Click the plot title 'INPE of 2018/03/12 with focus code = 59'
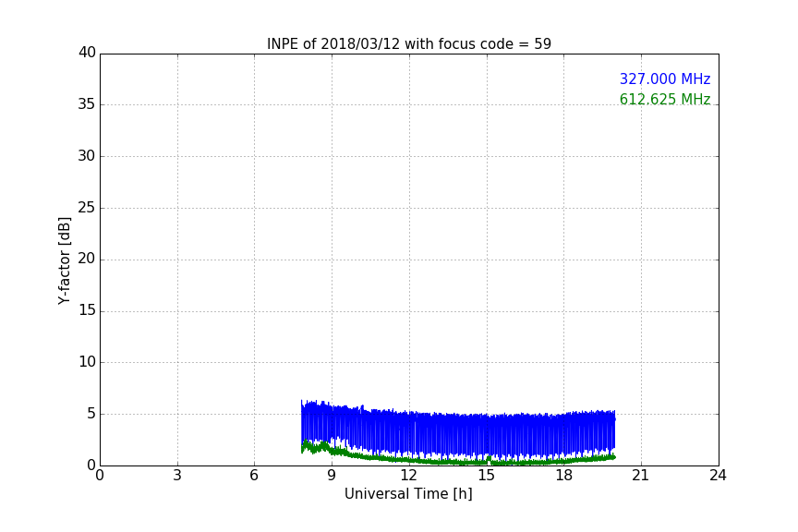Screen dimensions: 798x532 [x=408, y=44]
